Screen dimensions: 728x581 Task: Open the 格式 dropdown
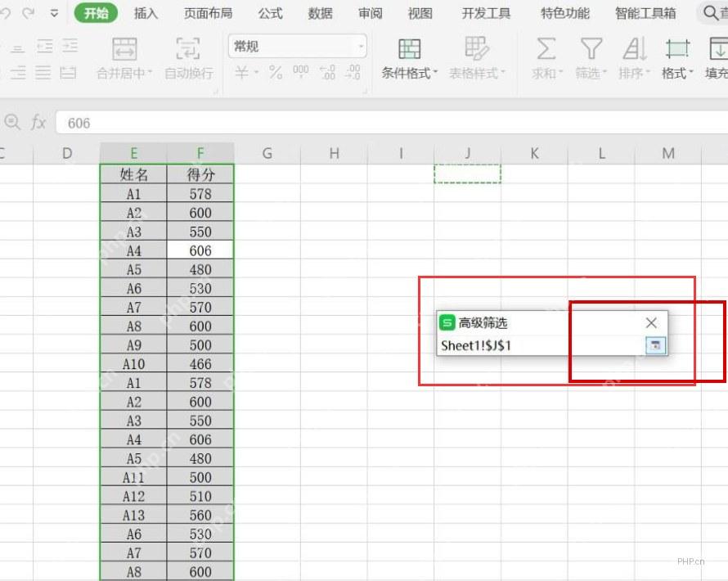point(677,59)
